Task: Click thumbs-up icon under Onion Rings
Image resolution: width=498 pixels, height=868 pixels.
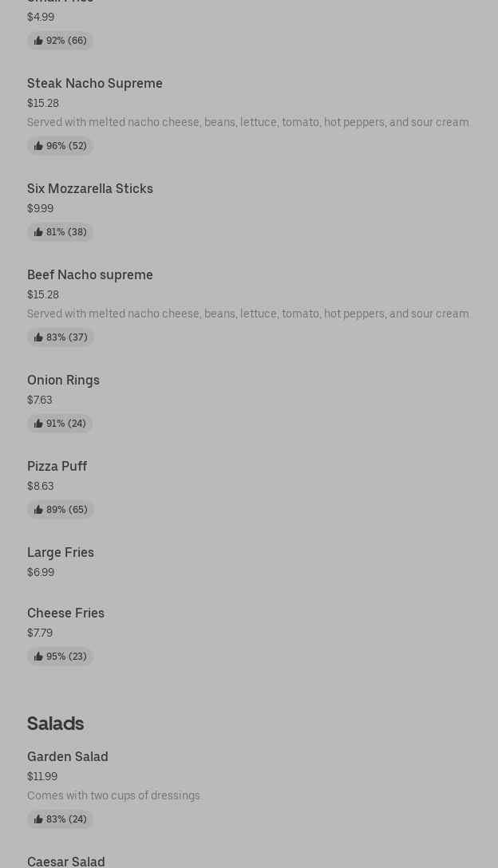Action: 38,424
